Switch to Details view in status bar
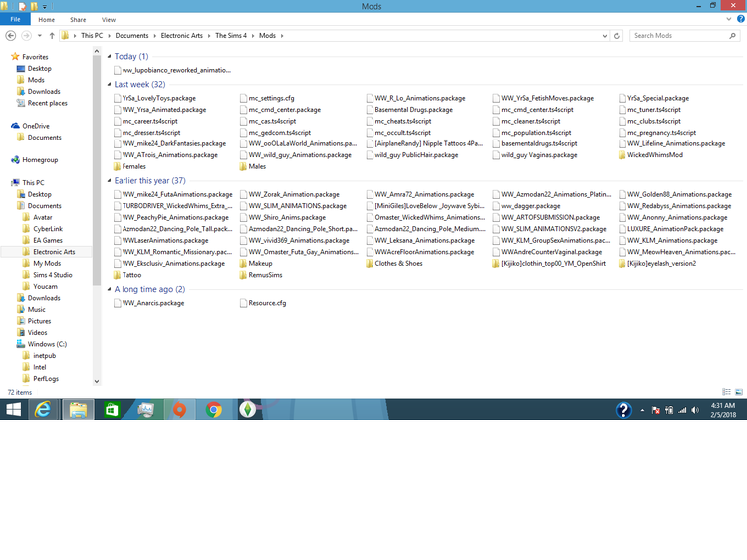Image resolution: width=747 pixels, height=560 pixels. click(x=726, y=392)
